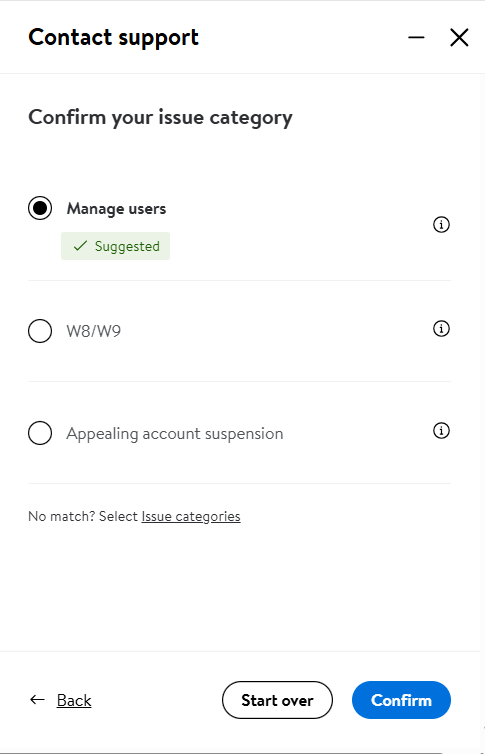Minimize the Contact support panel
Screen dimensions: 485x754
pyautogui.click(x=416, y=37)
